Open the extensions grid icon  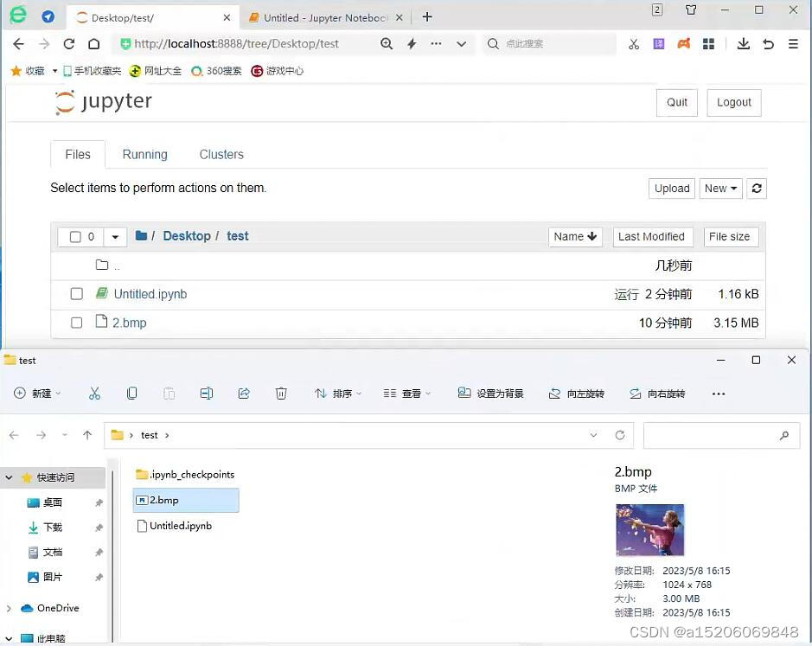709,44
